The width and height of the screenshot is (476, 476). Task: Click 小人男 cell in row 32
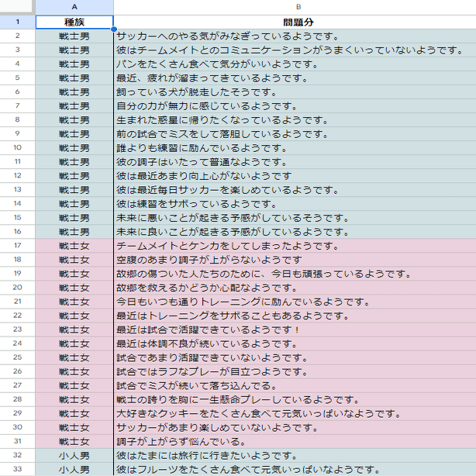click(74, 455)
